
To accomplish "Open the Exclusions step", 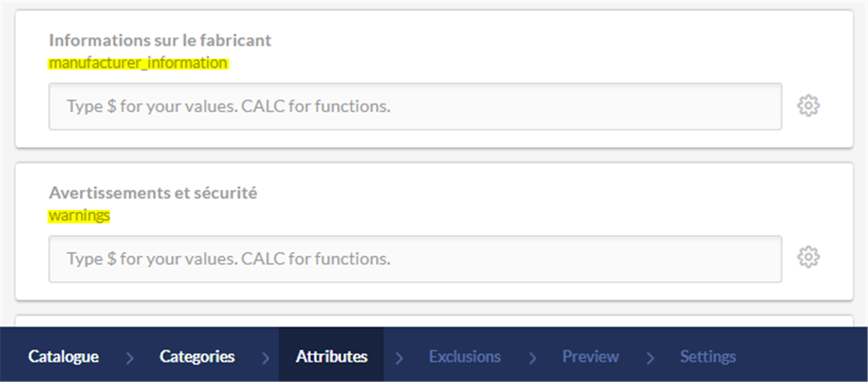I will tap(464, 356).
